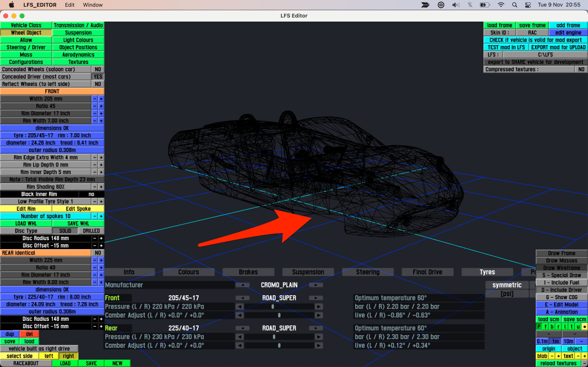Open Spotlight search in the menu bar
The height and width of the screenshot is (367, 588).
(514, 5)
